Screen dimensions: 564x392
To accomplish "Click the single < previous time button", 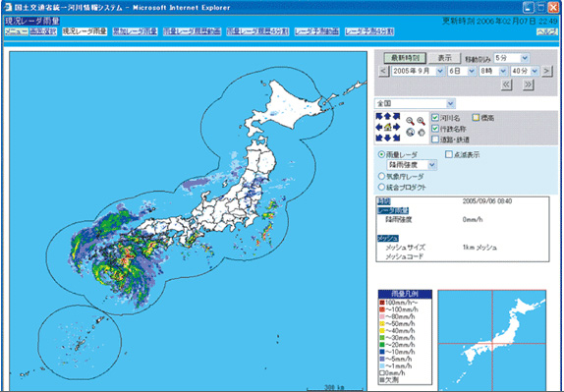I will pos(383,71).
